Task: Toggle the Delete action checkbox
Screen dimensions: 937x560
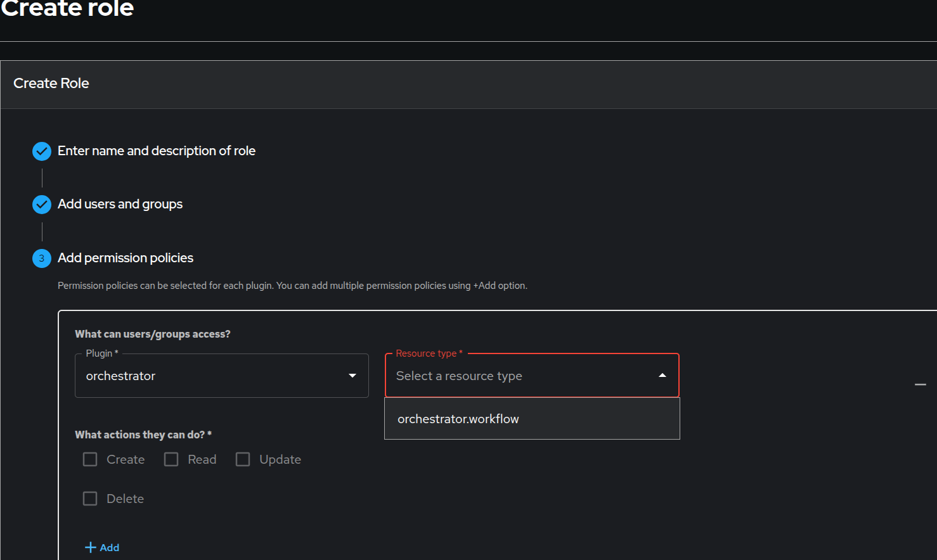Action: (x=90, y=499)
